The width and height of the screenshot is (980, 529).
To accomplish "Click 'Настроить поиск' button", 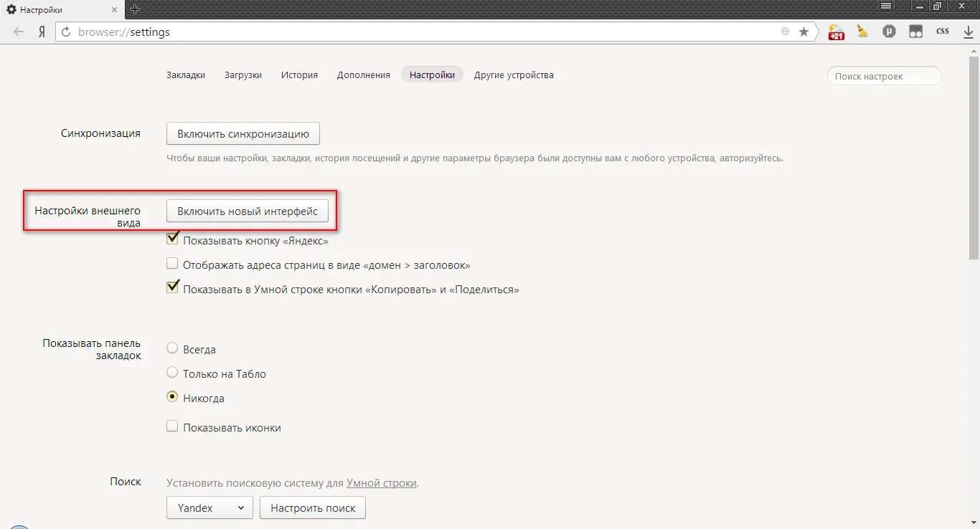I will (313, 507).
